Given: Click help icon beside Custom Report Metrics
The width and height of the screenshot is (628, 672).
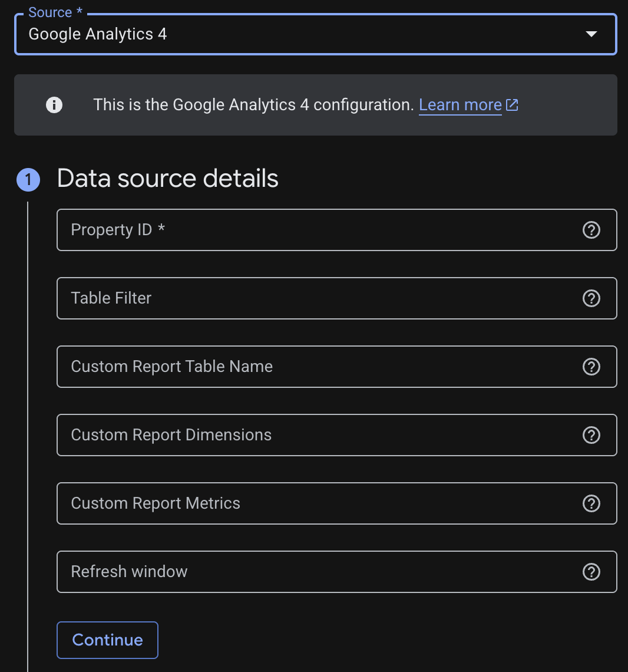Looking at the screenshot, I should (x=591, y=503).
